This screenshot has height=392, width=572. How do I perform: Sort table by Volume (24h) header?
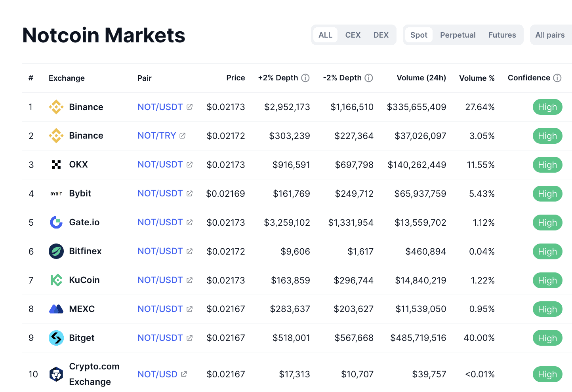421,78
